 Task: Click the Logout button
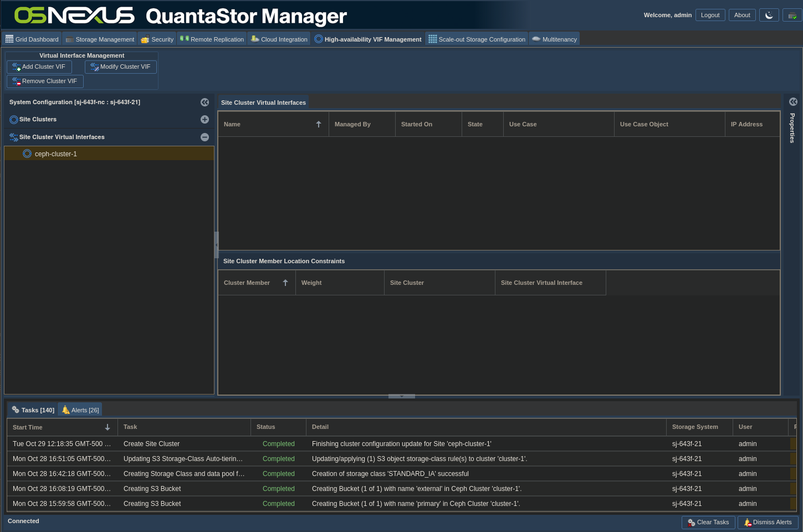click(710, 16)
